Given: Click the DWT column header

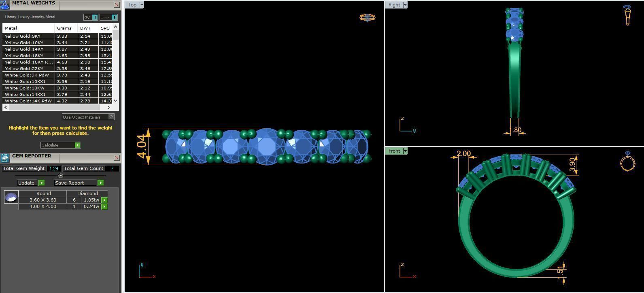Looking at the screenshot, I should click(88, 28).
